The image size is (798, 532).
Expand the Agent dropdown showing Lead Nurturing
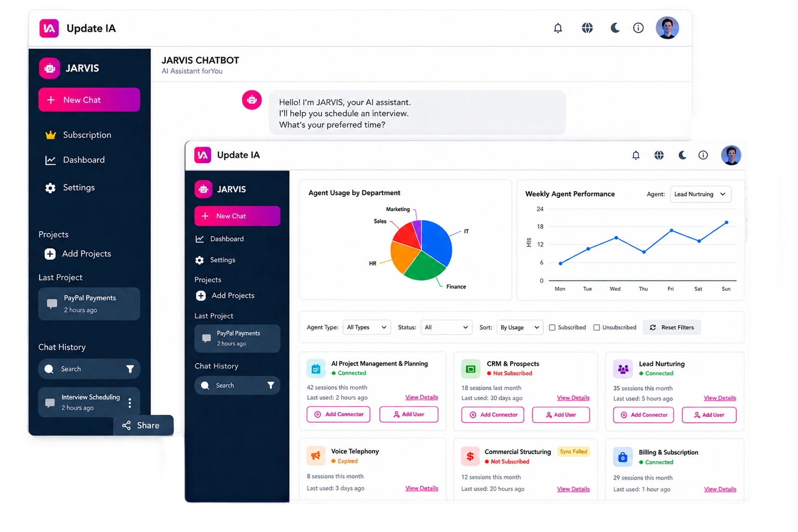coord(701,194)
